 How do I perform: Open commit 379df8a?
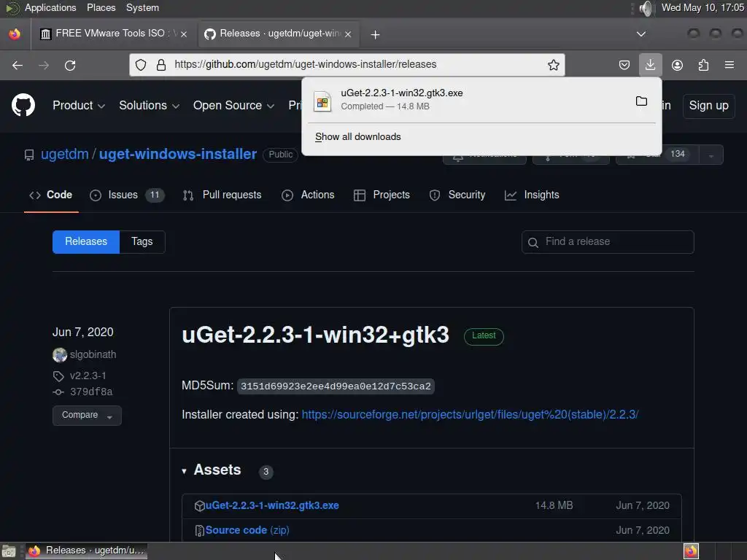[91, 392]
